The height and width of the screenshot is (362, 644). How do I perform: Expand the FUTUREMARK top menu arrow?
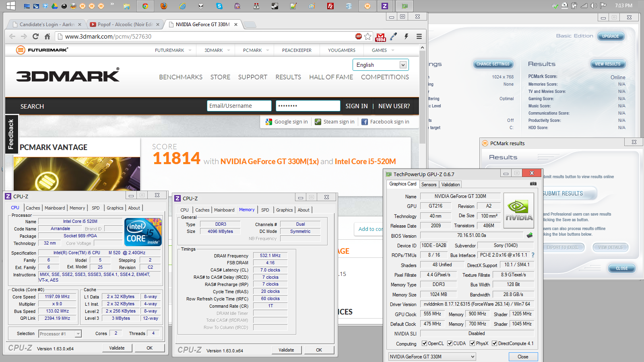point(190,50)
